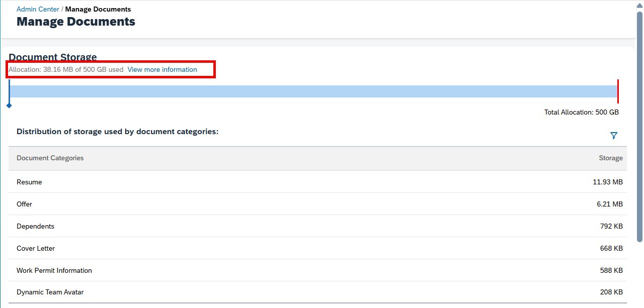Click the Total Allocation: 500 GB label
The height and width of the screenshot is (308, 644).
[582, 112]
